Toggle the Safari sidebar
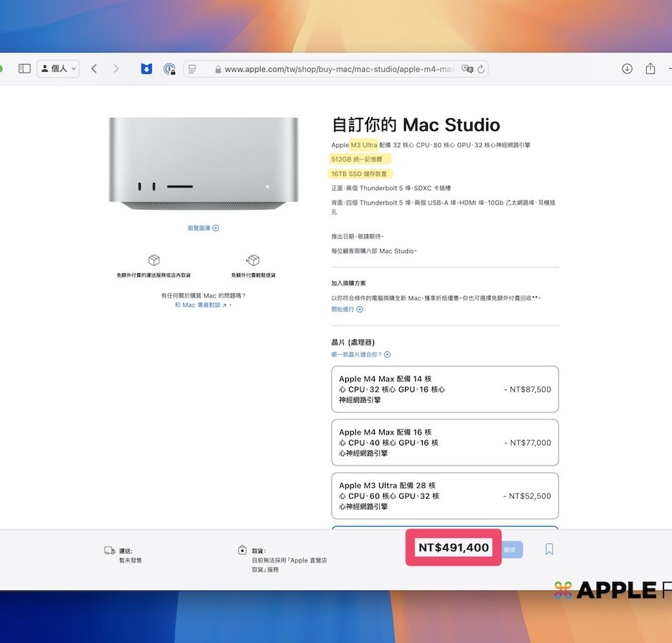The image size is (672, 643). coord(24,69)
